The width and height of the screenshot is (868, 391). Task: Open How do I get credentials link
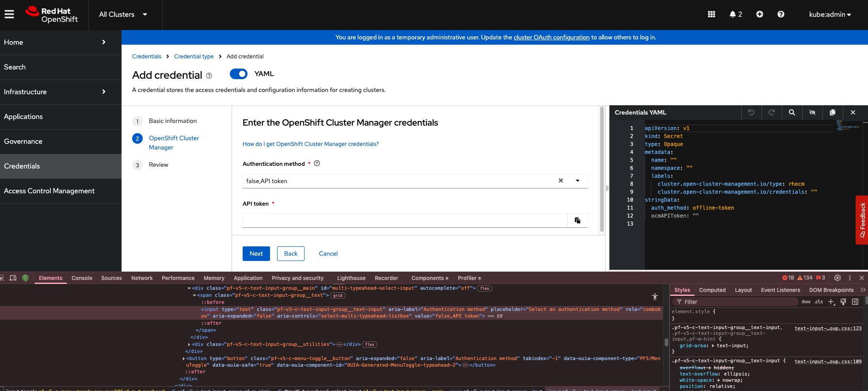tap(311, 144)
